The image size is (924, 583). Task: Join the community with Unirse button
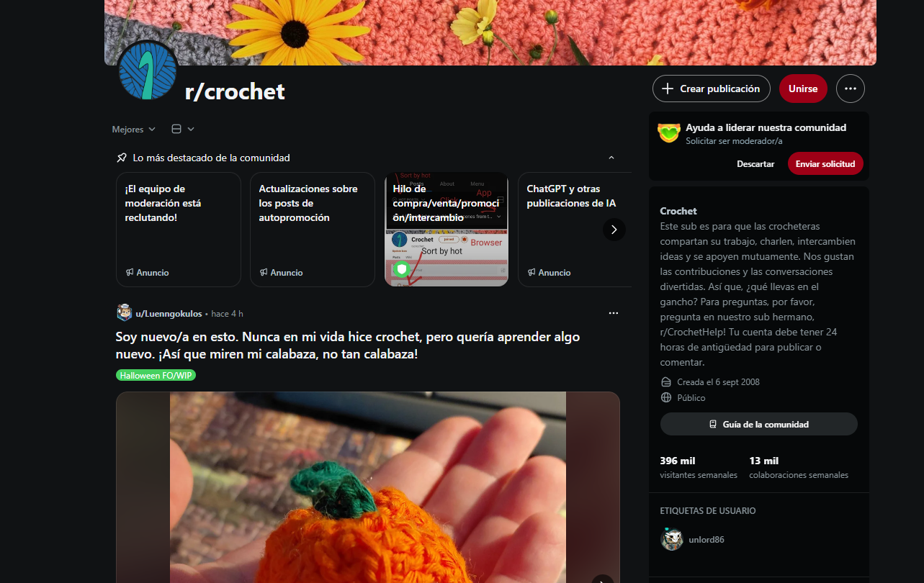click(x=803, y=89)
